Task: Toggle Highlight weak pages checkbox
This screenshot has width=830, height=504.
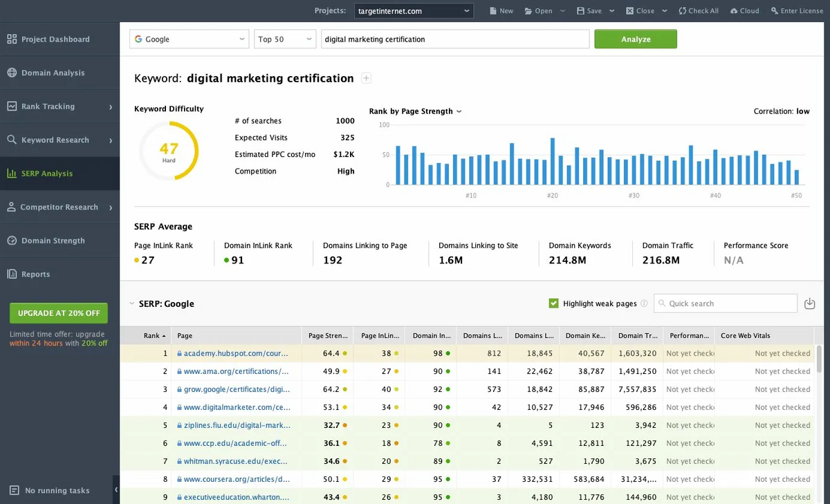Action: (553, 304)
